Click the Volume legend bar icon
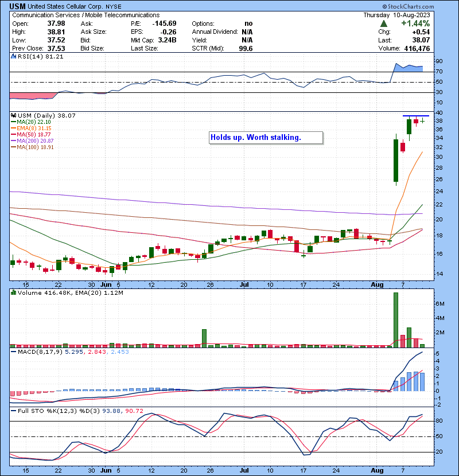 click(14, 293)
